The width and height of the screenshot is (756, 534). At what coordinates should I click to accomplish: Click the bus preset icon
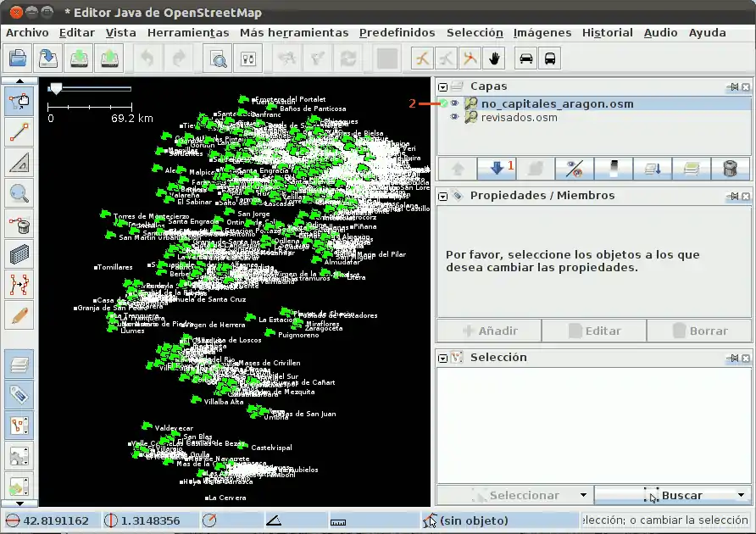[550, 58]
